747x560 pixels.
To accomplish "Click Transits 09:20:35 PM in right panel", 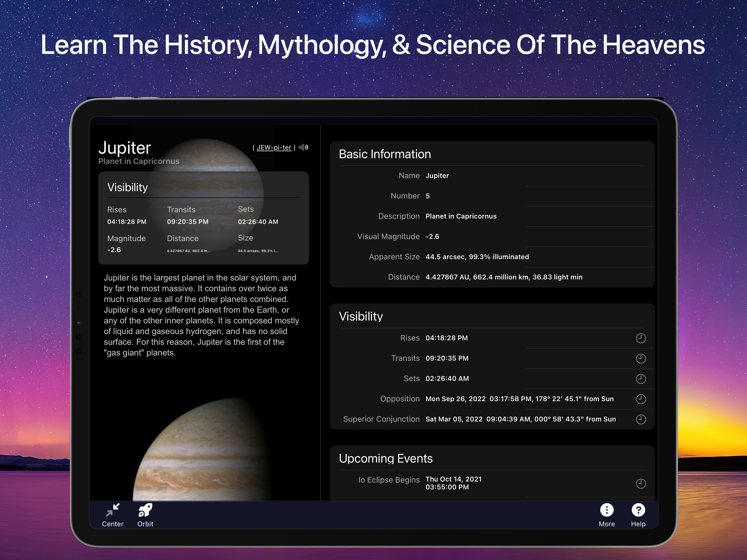I will (447, 358).
